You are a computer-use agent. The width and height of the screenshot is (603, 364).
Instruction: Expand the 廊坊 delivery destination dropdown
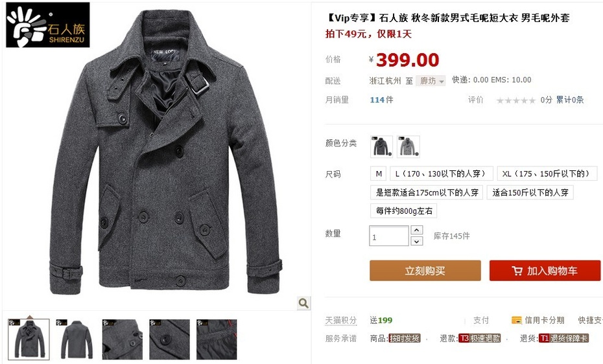[431, 80]
